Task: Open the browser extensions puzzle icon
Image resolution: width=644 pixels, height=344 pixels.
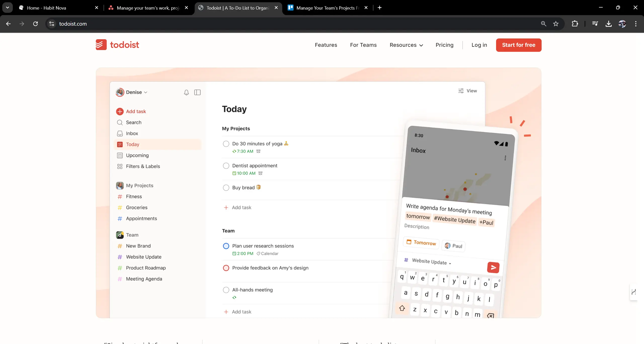Action: coord(575,24)
